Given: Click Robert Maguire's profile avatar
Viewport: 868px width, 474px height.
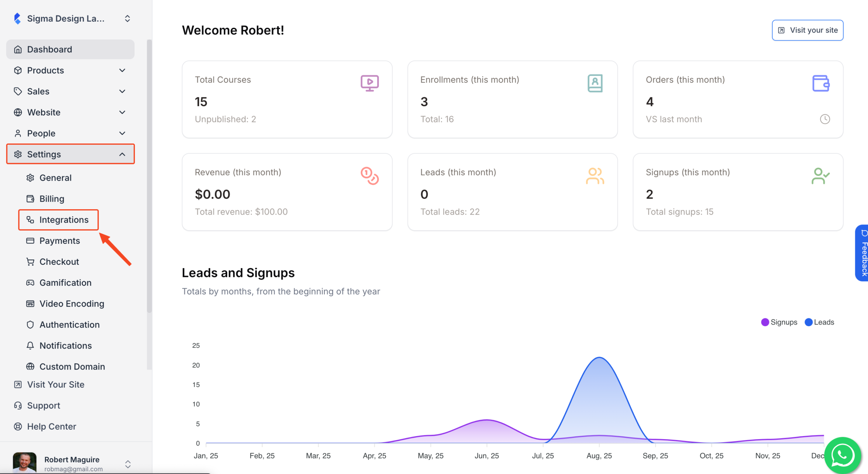Looking at the screenshot, I should point(24,463).
